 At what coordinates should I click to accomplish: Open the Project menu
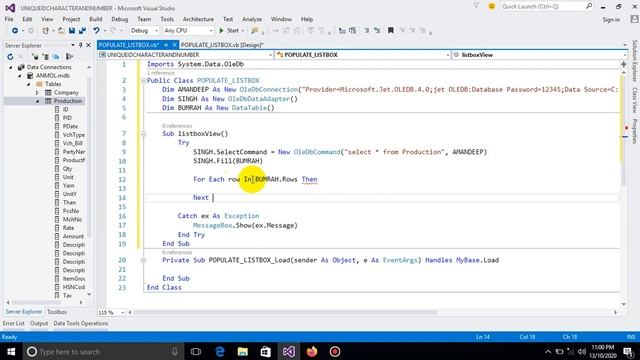[71, 19]
